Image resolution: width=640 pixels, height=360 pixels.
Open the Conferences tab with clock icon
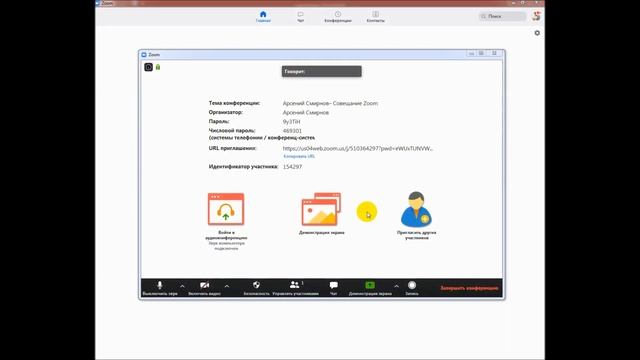pyautogui.click(x=338, y=16)
